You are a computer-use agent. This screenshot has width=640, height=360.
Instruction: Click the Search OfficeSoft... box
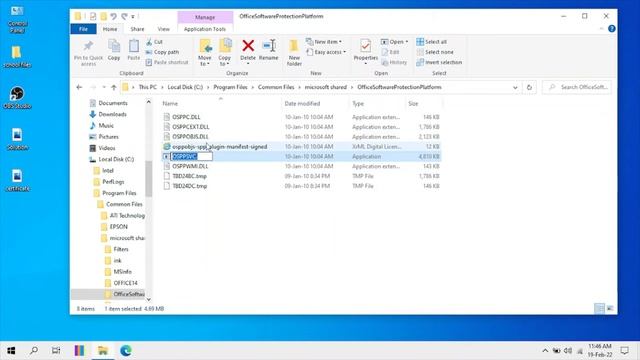tap(577, 87)
